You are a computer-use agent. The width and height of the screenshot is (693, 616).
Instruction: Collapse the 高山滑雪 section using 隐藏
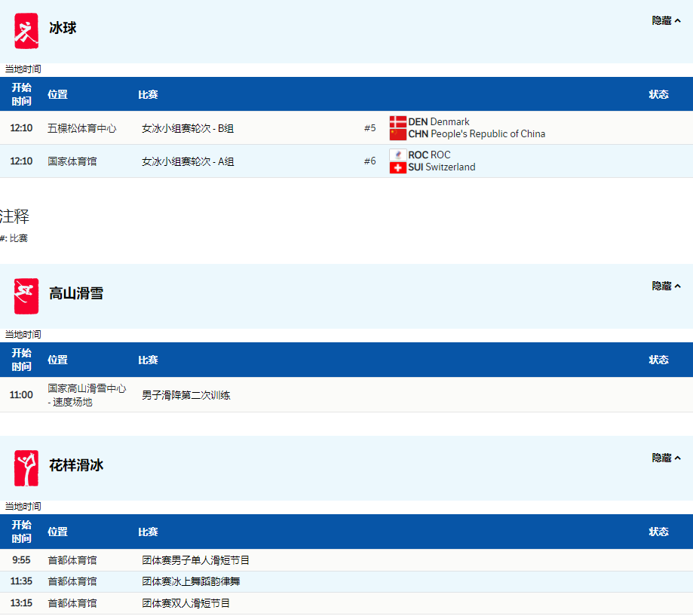666,287
